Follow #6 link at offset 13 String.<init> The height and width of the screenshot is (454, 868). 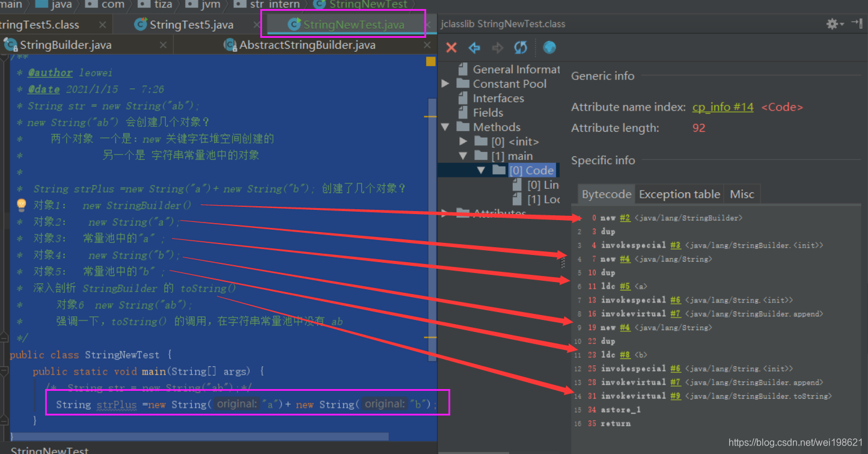point(675,300)
